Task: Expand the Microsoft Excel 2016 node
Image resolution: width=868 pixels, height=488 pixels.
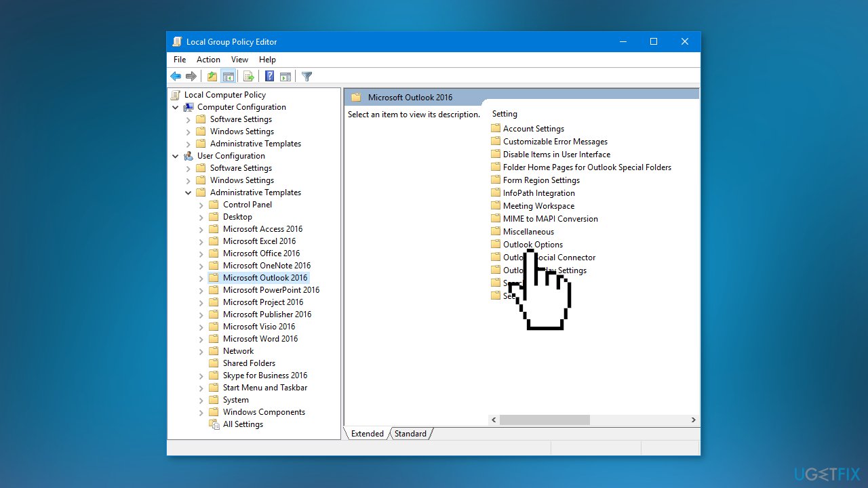Action: [x=201, y=241]
